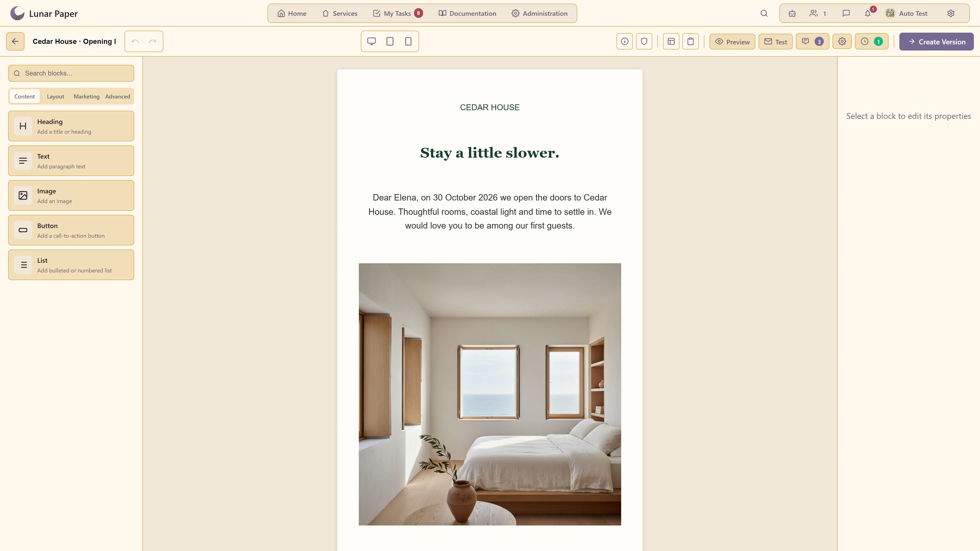Open version history clock with badge 1
Screen dimensions: 980x551
point(872,42)
